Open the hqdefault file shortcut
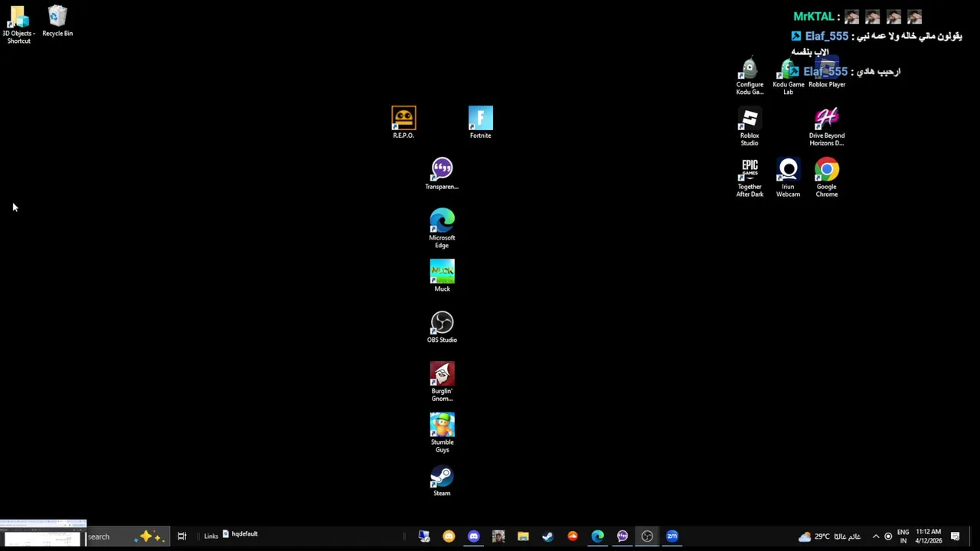This screenshot has height=551, width=980. click(x=240, y=534)
